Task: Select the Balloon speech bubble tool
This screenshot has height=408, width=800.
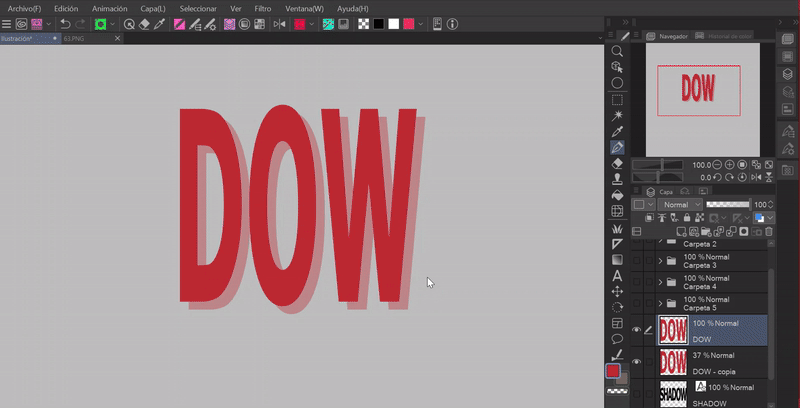Action: (x=617, y=339)
